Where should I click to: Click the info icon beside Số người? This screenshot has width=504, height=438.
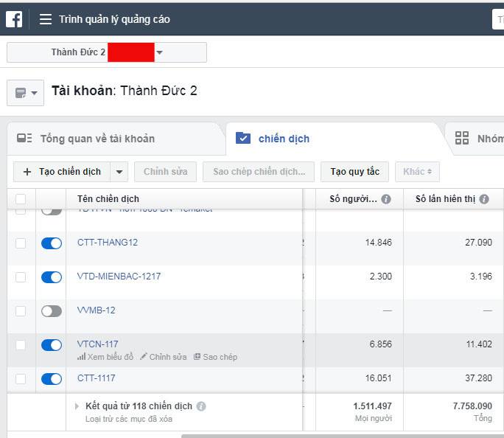tap(386, 199)
